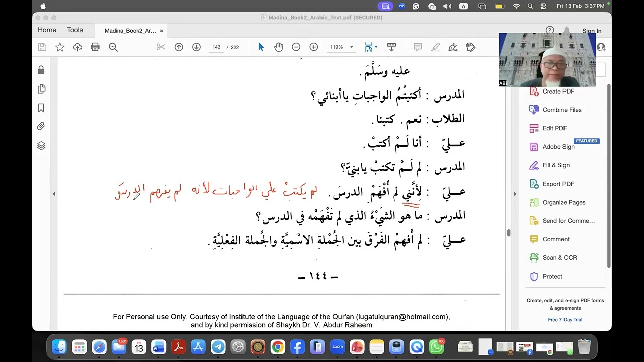Go to next page arrow

tap(196, 47)
